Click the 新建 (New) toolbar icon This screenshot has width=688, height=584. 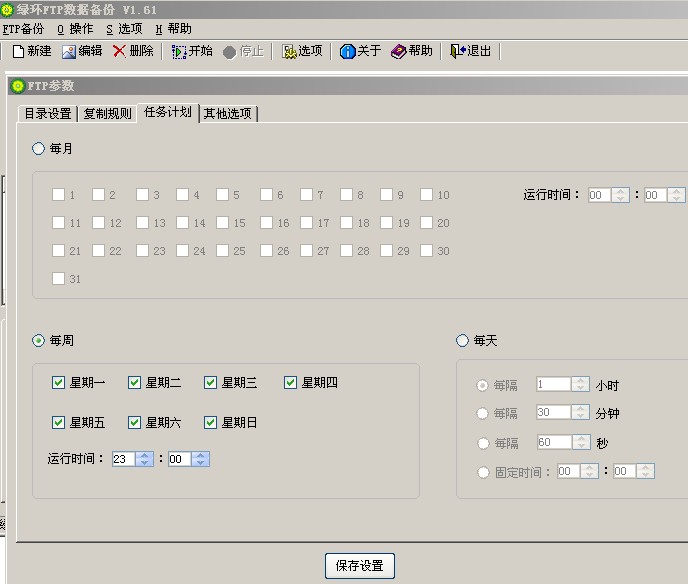[x=18, y=51]
